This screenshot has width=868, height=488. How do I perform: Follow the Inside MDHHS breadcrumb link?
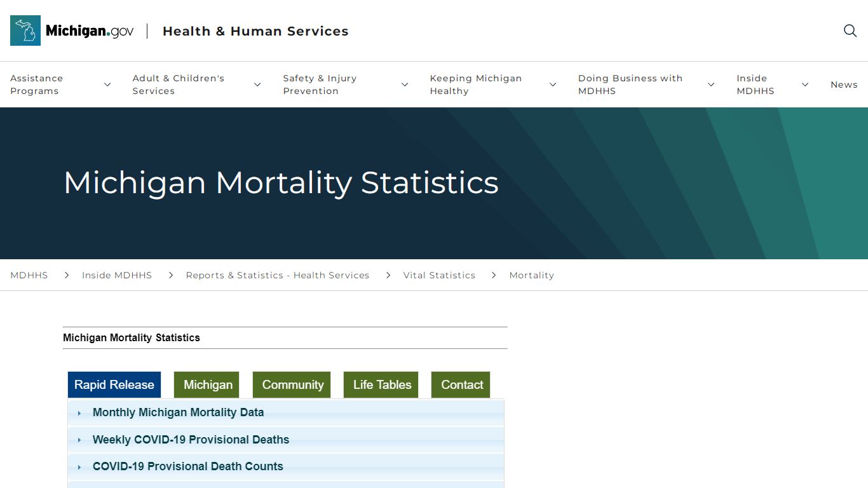coord(117,275)
